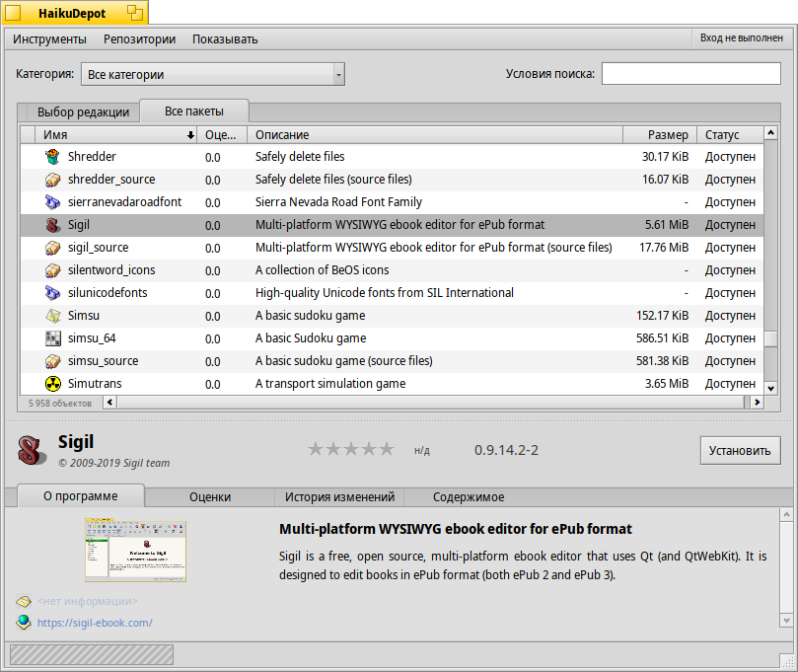
Task: Select the О программе tab
Action: [81, 495]
